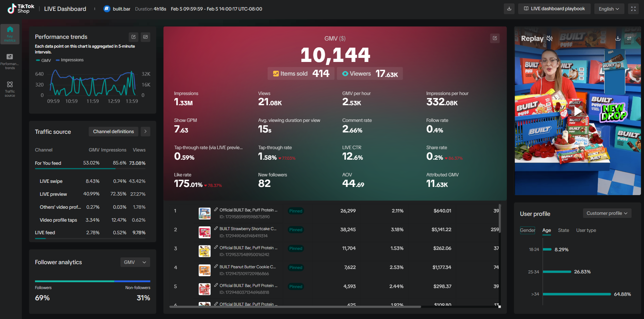Click the swap icon on Replay video
Screen dimensions: 644x319
point(629,38)
